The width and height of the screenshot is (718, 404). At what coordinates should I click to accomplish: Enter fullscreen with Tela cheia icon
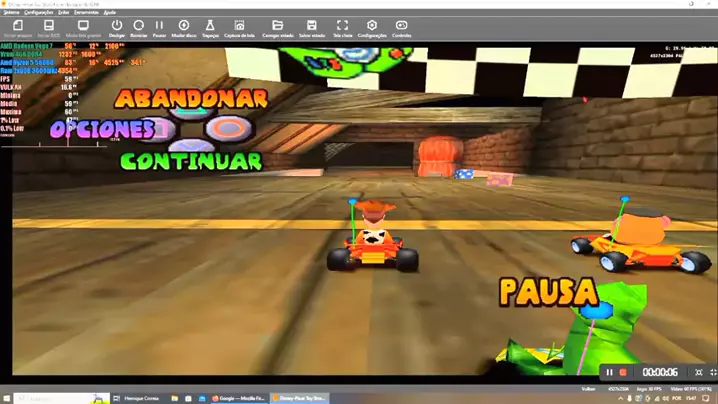343,26
